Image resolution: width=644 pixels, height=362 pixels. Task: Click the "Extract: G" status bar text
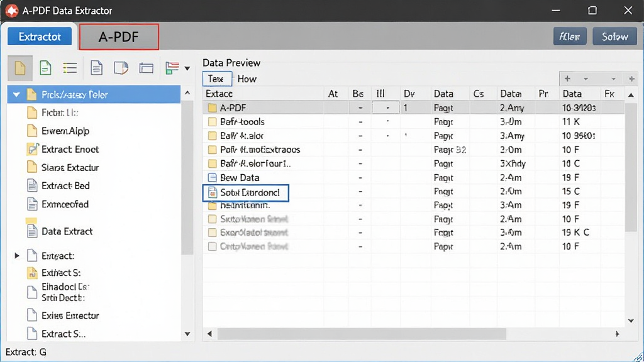[26, 352]
